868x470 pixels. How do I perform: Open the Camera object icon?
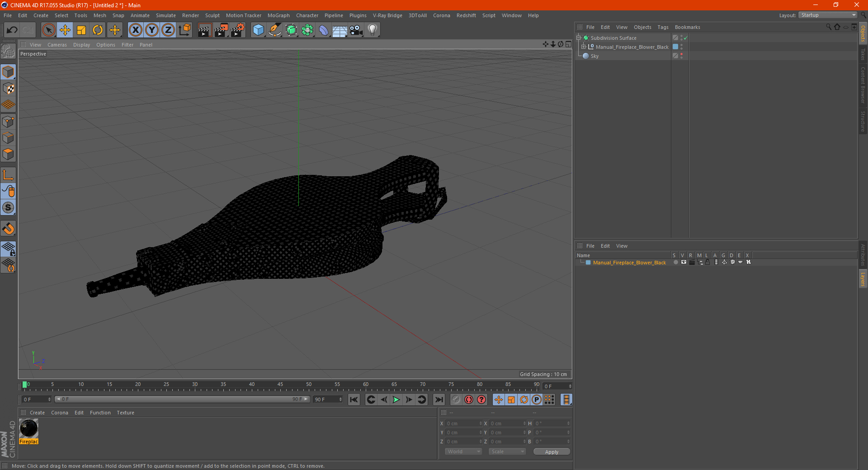pos(356,30)
